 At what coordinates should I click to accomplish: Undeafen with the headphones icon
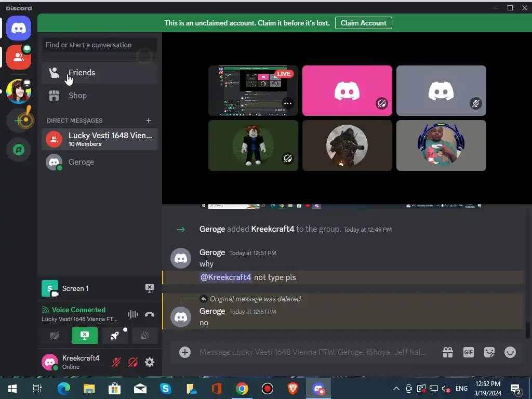[x=132, y=362]
